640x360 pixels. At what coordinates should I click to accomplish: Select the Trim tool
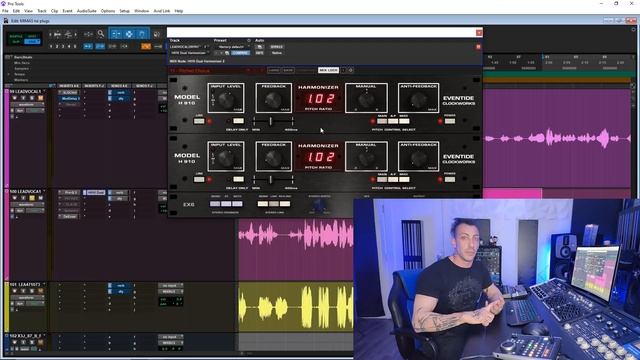(x=116, y=34)
